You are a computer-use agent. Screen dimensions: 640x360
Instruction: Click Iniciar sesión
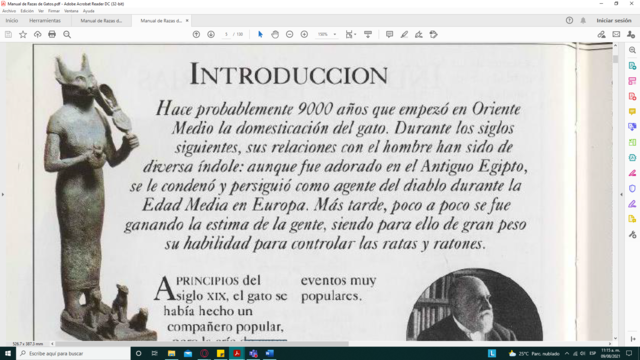point(614,20)
